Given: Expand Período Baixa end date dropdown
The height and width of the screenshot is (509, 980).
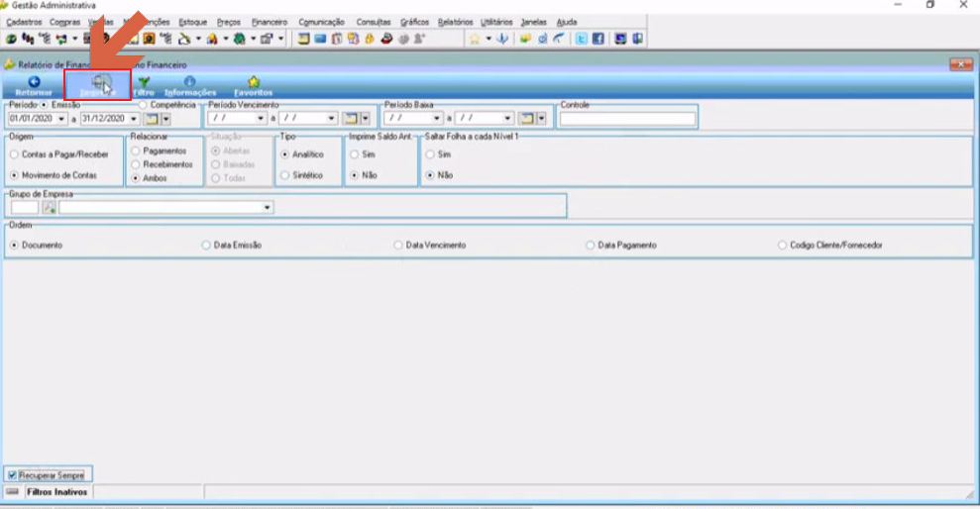Looking at the screenshot, I should [x=507, y=118].
